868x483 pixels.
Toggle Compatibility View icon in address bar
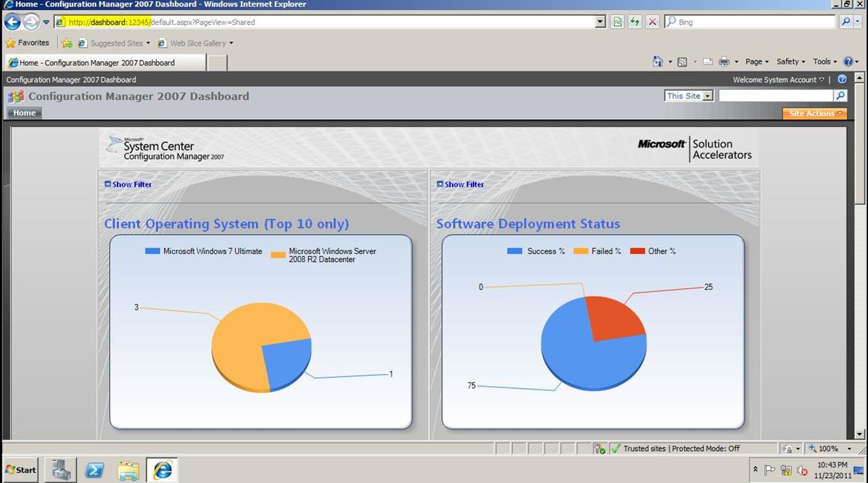618,22
